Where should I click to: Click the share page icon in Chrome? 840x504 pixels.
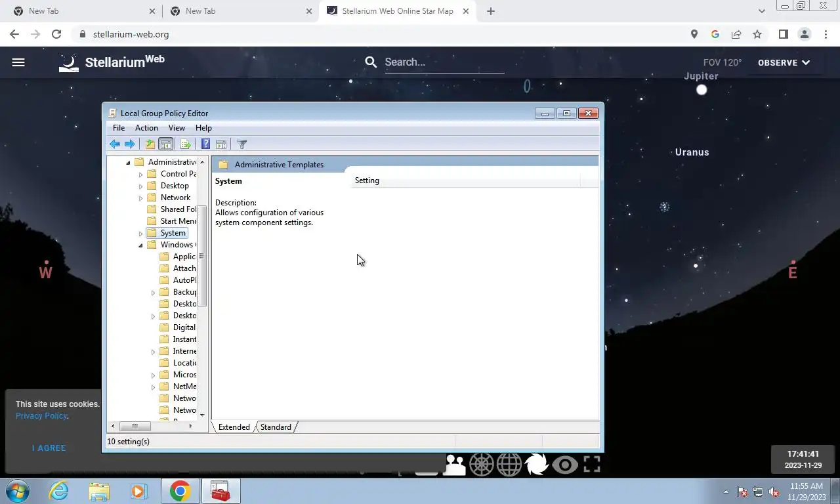click(736, 34)
